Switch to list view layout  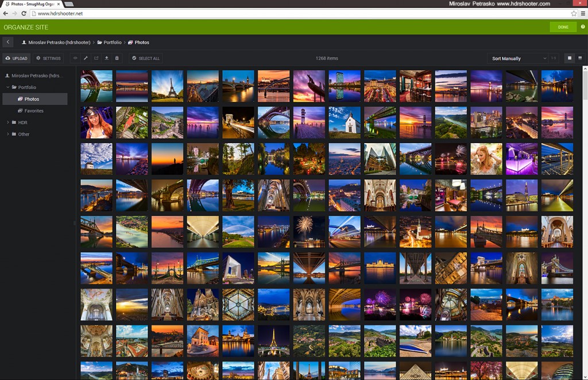[580, 58]
